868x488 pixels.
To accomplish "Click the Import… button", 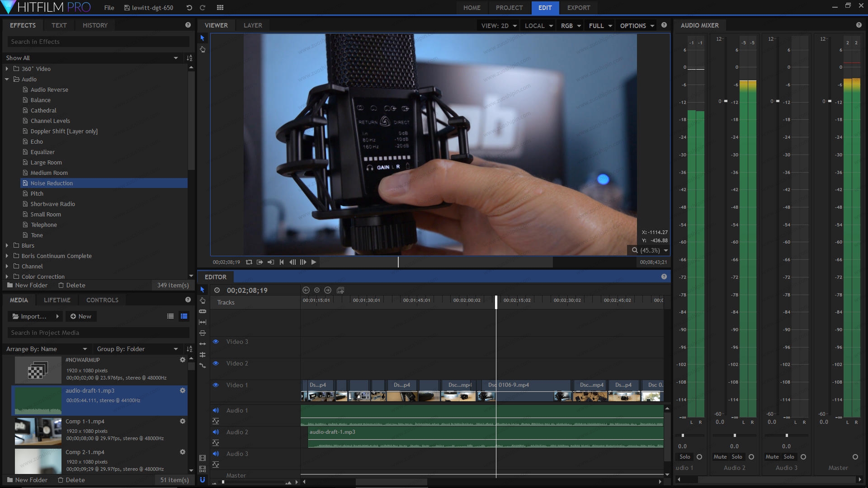I will (x=33, y=316).
